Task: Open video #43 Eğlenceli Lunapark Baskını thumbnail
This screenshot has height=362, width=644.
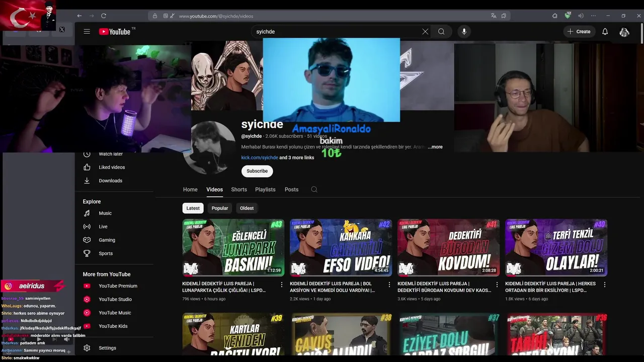Action: pyautogui.click(x=233, y=248)
